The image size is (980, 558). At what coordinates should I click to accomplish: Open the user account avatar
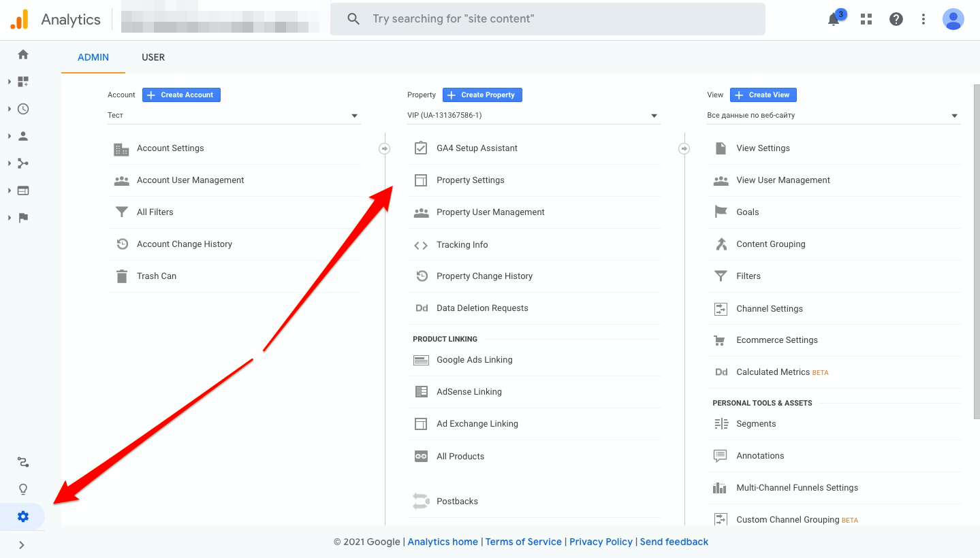pos(953,19)
